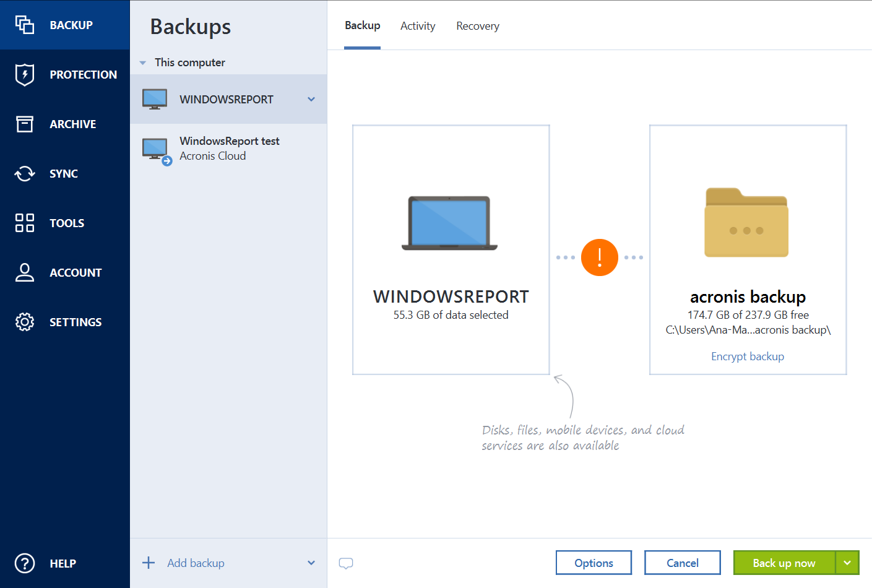Click the destination path text
The height and width of the screenshot is (588, 872).
point(748,330)
